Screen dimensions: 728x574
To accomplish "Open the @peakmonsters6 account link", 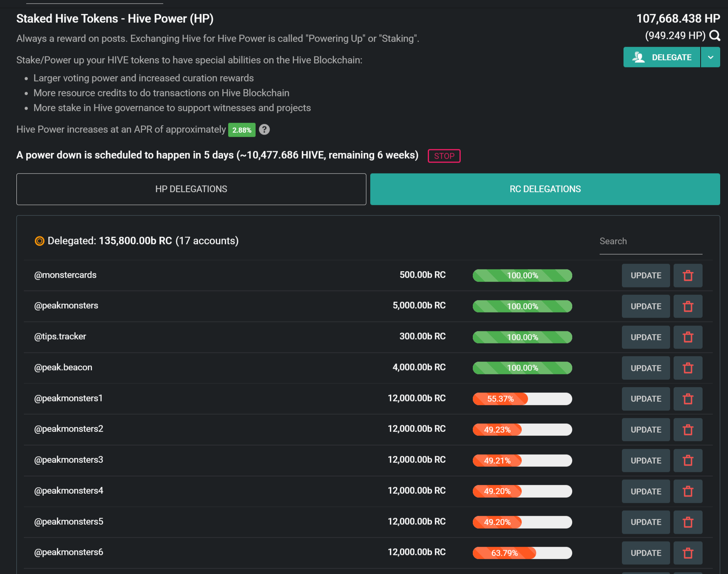I will 69,552.
